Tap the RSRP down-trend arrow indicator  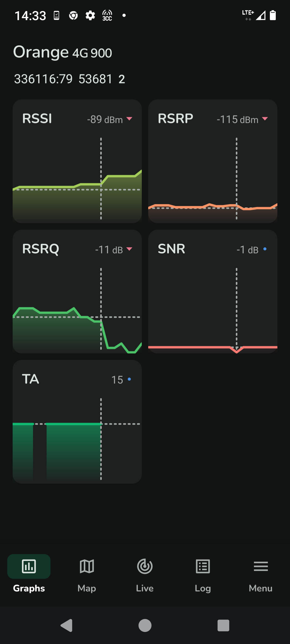265,119
